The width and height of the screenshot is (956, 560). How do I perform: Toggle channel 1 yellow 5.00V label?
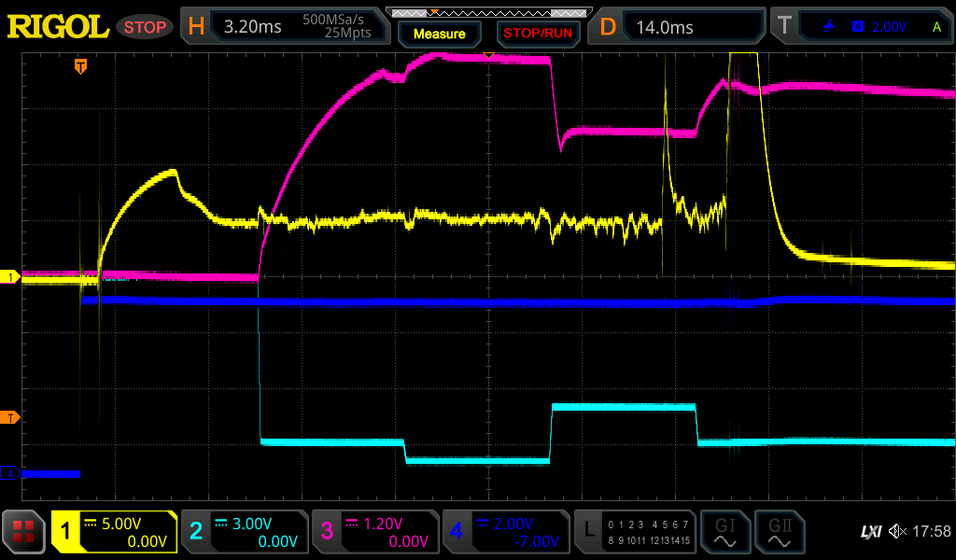pos(114,532)
